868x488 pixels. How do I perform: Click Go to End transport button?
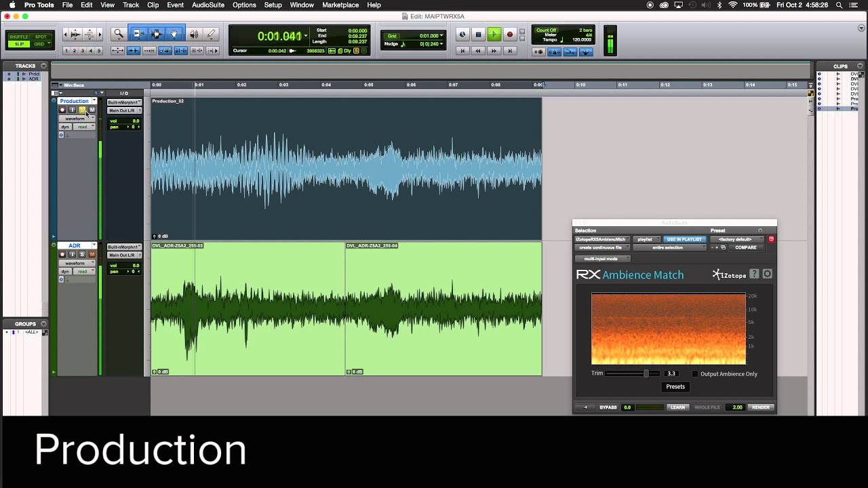[510, 51]
